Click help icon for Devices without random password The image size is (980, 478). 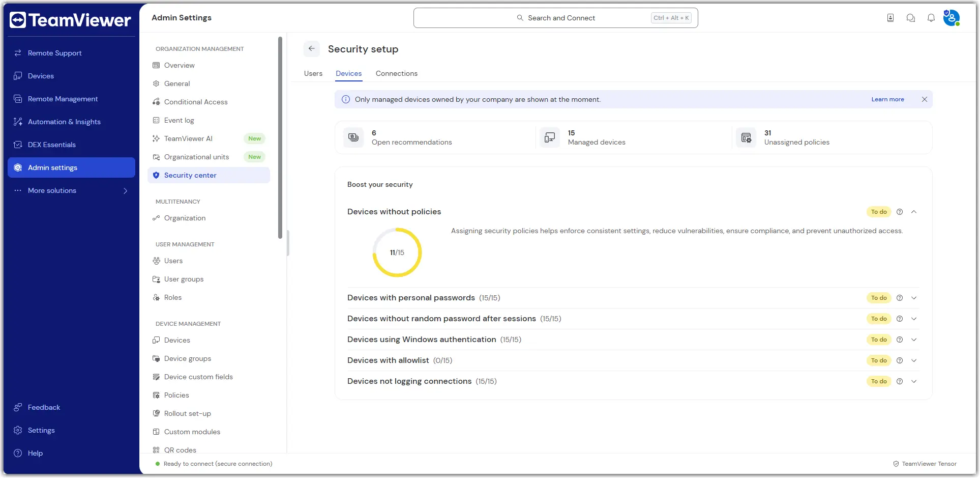click(900, 319)
